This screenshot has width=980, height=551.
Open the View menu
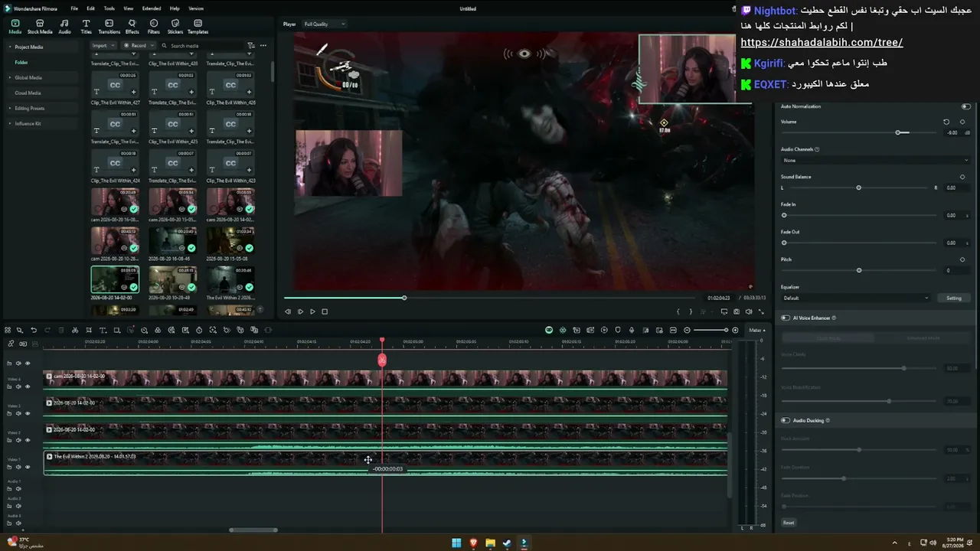click(128, 8)
